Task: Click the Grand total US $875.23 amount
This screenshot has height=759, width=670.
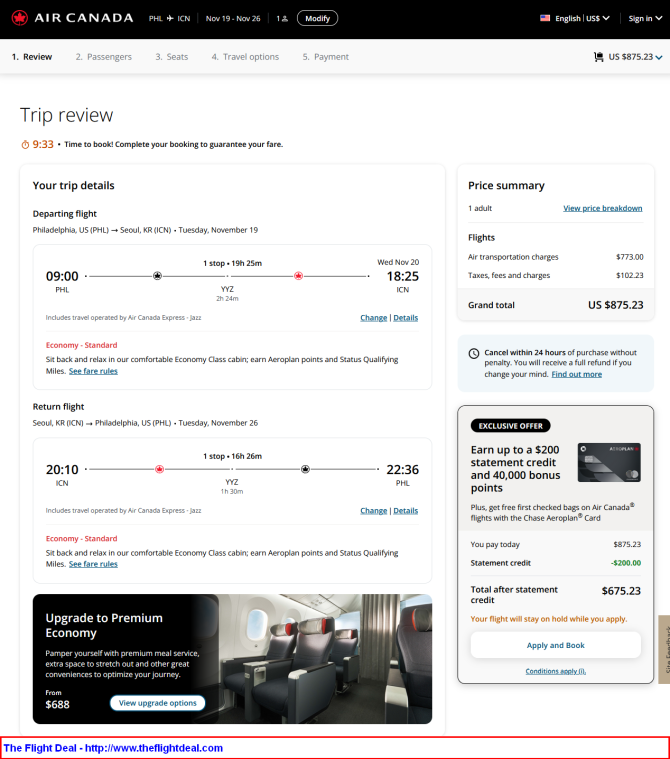Action: [x=616, y=305]
